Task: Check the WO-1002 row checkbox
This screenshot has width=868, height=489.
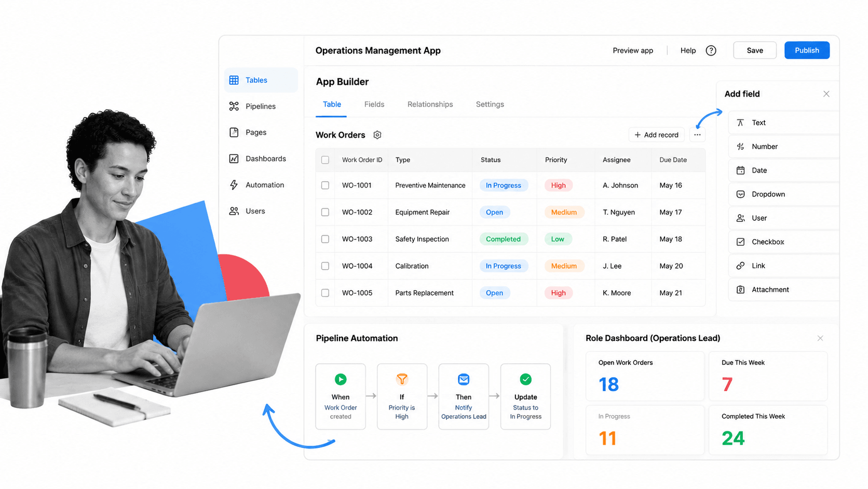Action: pyautogui.click(x=325, y=212)
